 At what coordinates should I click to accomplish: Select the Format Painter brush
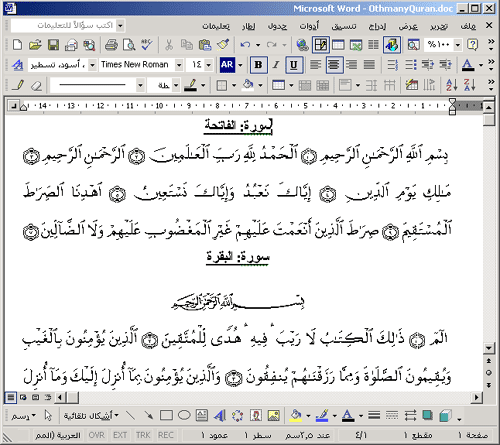click(223, 45)
